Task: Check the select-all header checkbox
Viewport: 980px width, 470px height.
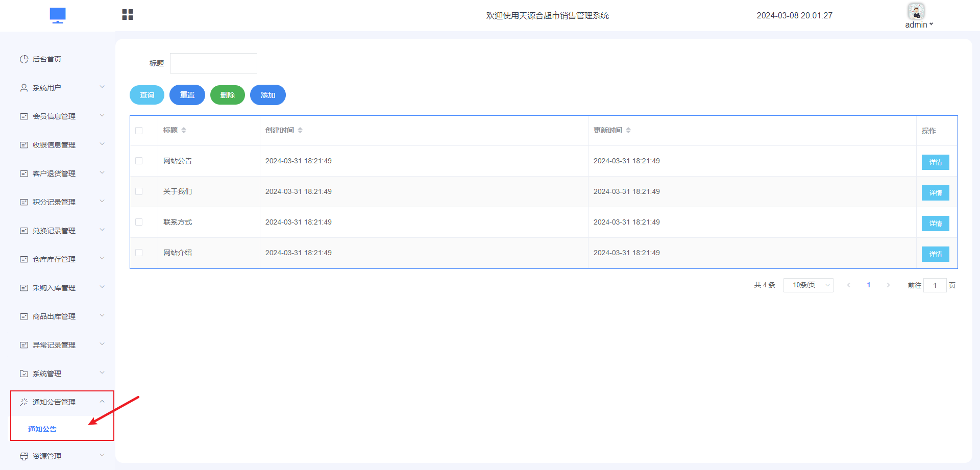Action: pos(139,131)
